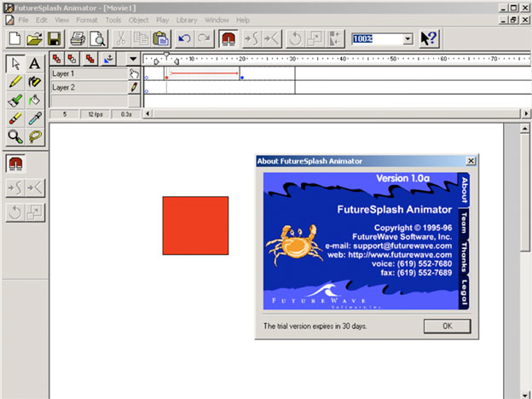
Task: Click stage vertical scroll up arrow
Action: 524,129
